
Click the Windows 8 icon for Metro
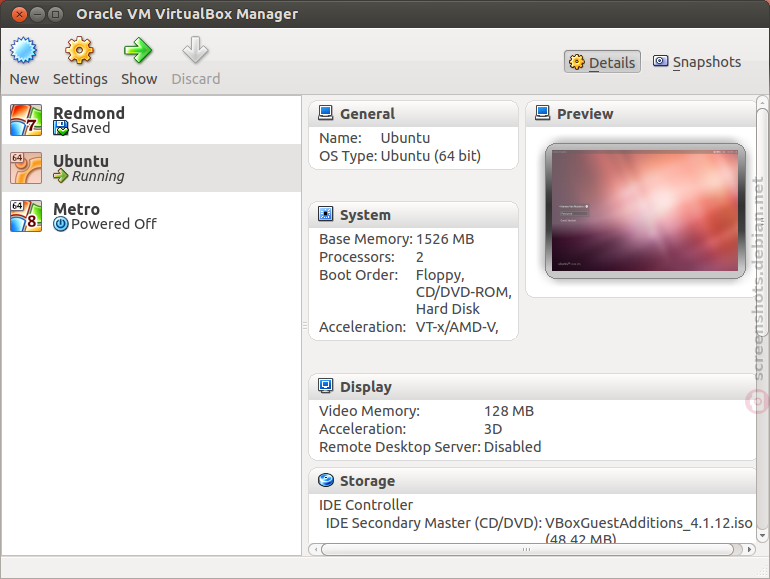tap(26, 216)
